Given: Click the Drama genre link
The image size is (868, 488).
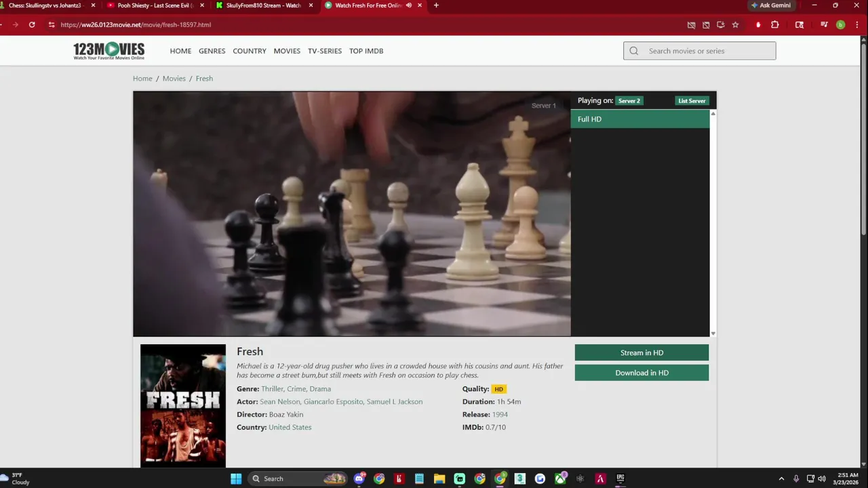Looking at the screenshot, I should pos(320,389).
